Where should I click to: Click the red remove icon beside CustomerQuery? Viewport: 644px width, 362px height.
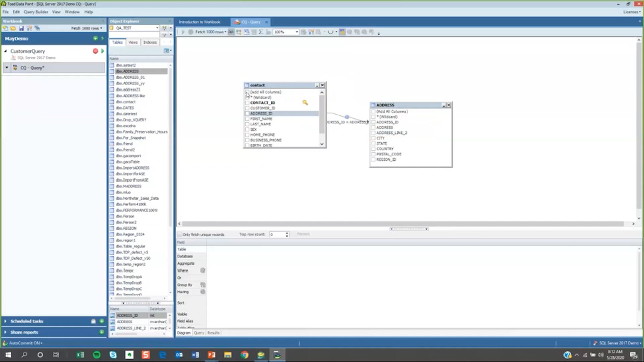coord(95,51)
